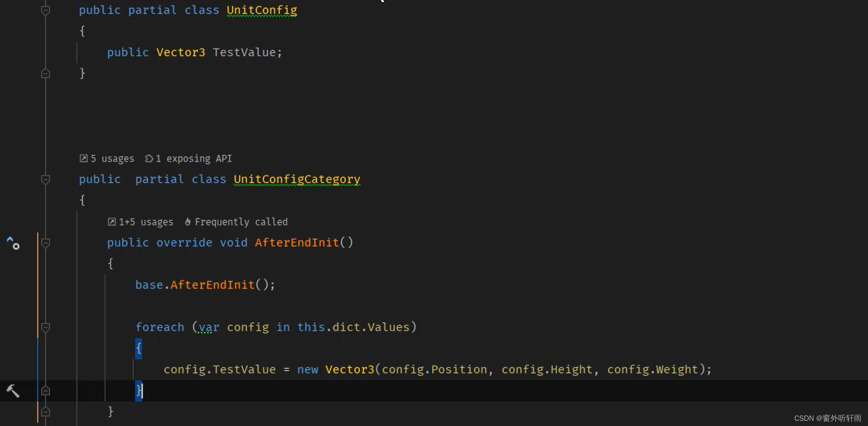Open overrides gutter icon beside AfterEndInit
Viewport: 868px width, 426px height.
click(13, 243)
